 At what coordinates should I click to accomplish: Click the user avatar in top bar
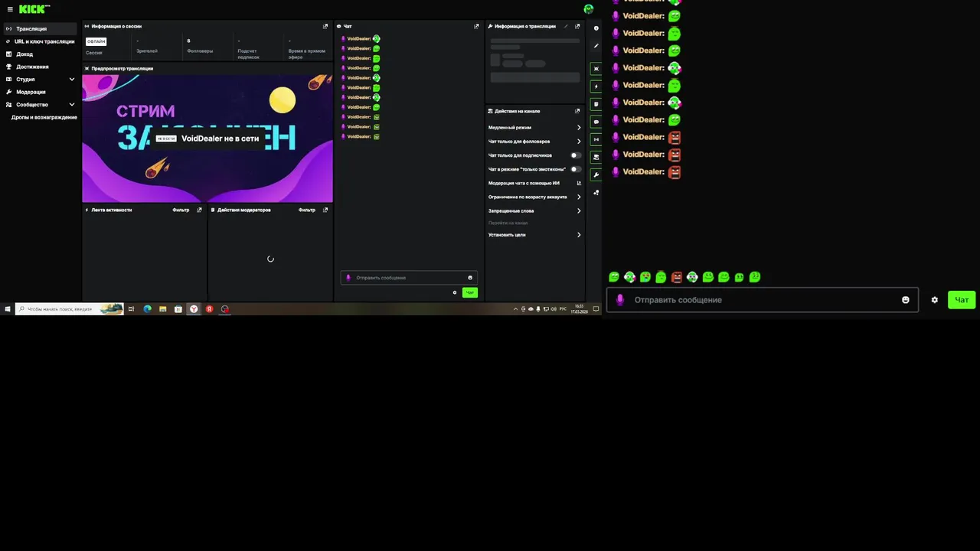pyautogui.click(x=588, y=9)
